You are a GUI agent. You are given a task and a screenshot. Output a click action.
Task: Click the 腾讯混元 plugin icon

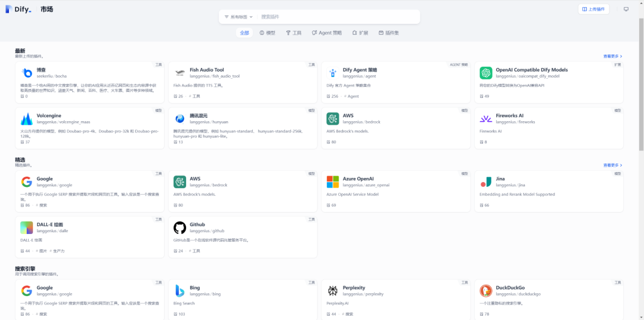(179, 119)
